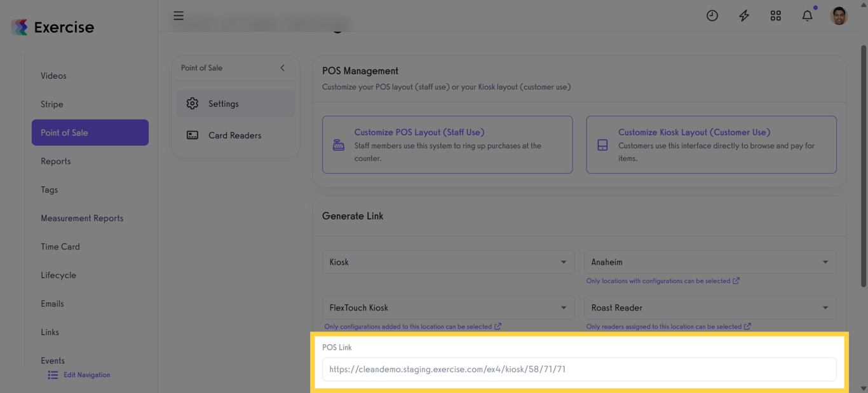The height and width of the screenshot is (393, 868).
Task: Click Customize Kiosk Layout (Customer Use)
Action: tap(711, 145)
